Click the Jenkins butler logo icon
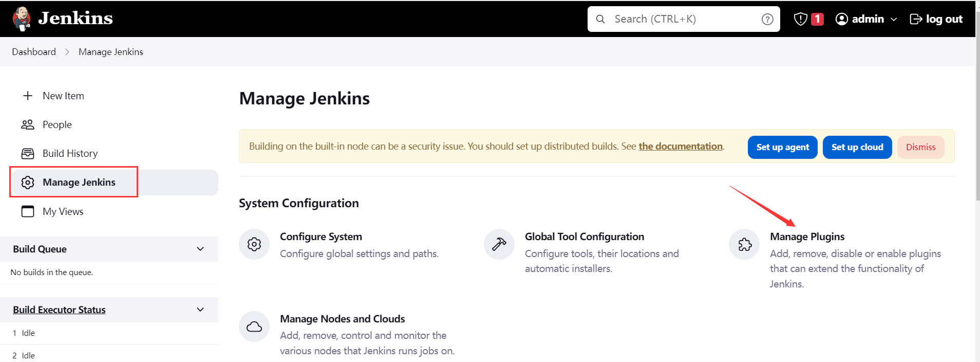This screenshot has width=980, height=362. (22, 19)
